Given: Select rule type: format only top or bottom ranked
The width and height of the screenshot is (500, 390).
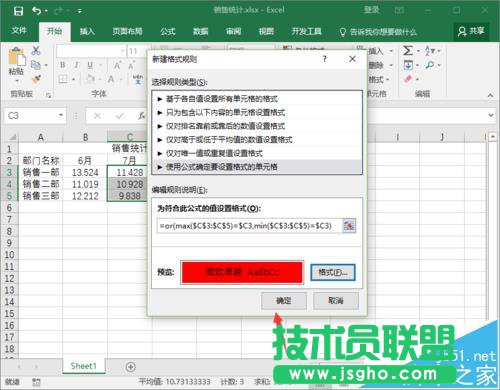Looking at the screenshot, I should tap(257, 126).
